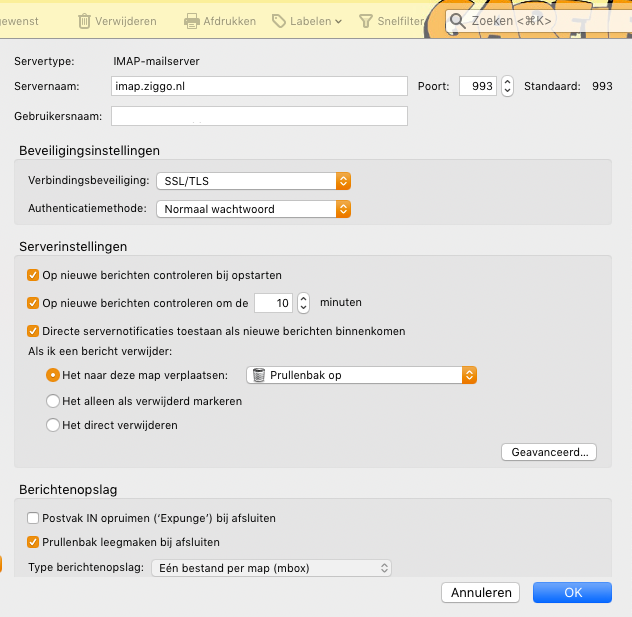This screenshot has width=632, height=617.
Task: Open the Geavanceerd... settings button
Action: point(549,452)
